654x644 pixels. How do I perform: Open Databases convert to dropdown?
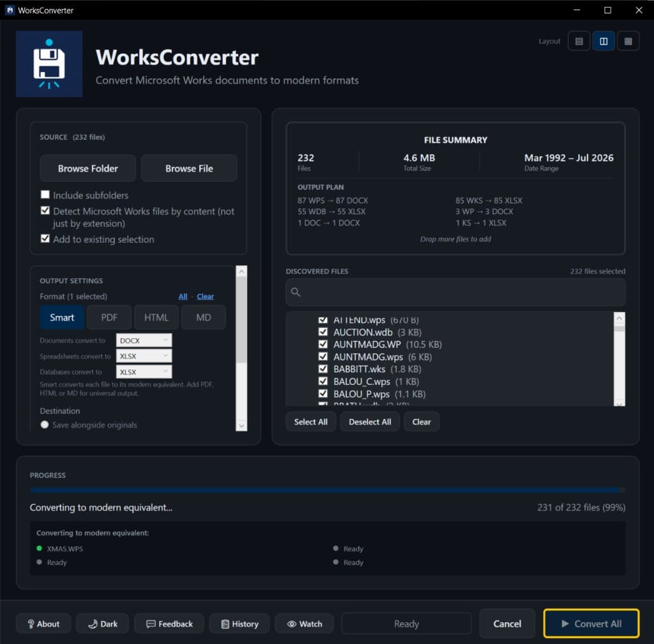coord(144,372)
